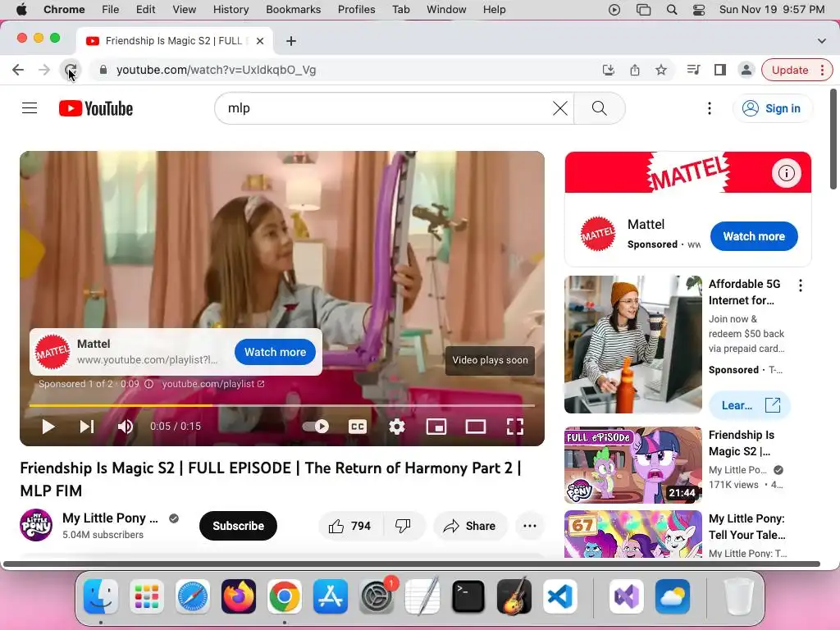Open Control Center in menu bar

point(699,10)
